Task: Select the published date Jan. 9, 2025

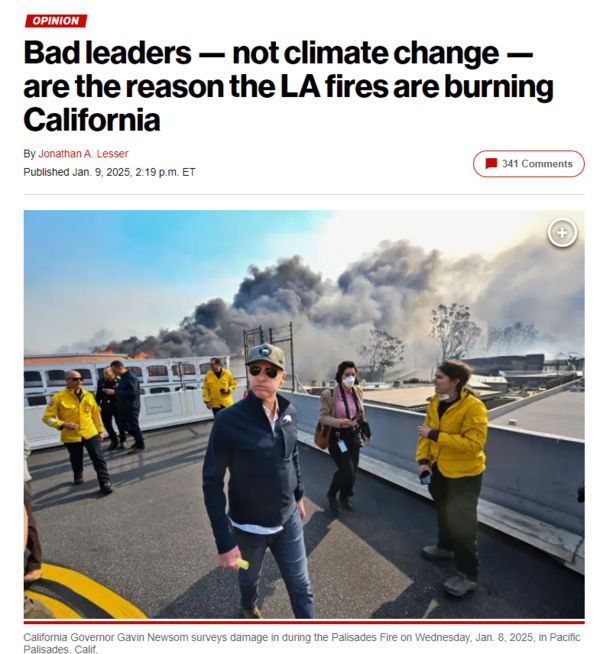Action: click(x=101, y=172)
